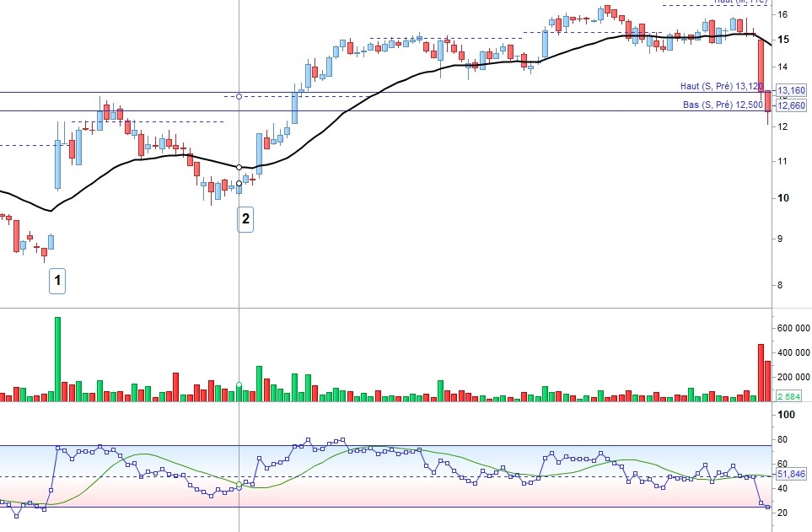Click the 13,160 price tag on the axis
This screenshot has height=532, width=812.
[x=791, y=90]
